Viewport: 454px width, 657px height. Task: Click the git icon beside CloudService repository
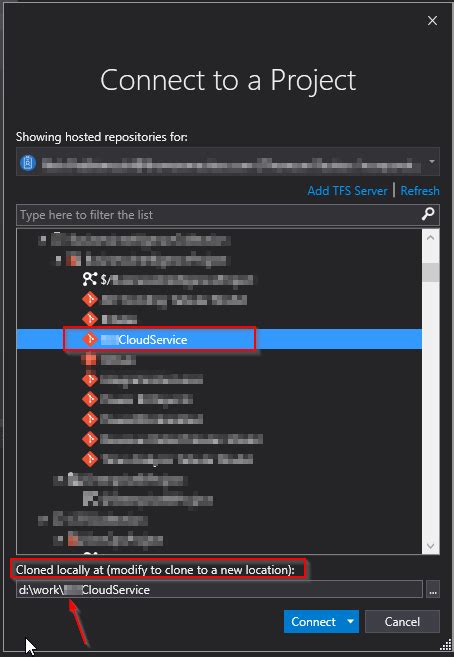pyautogui.click(x=90, y=339)
